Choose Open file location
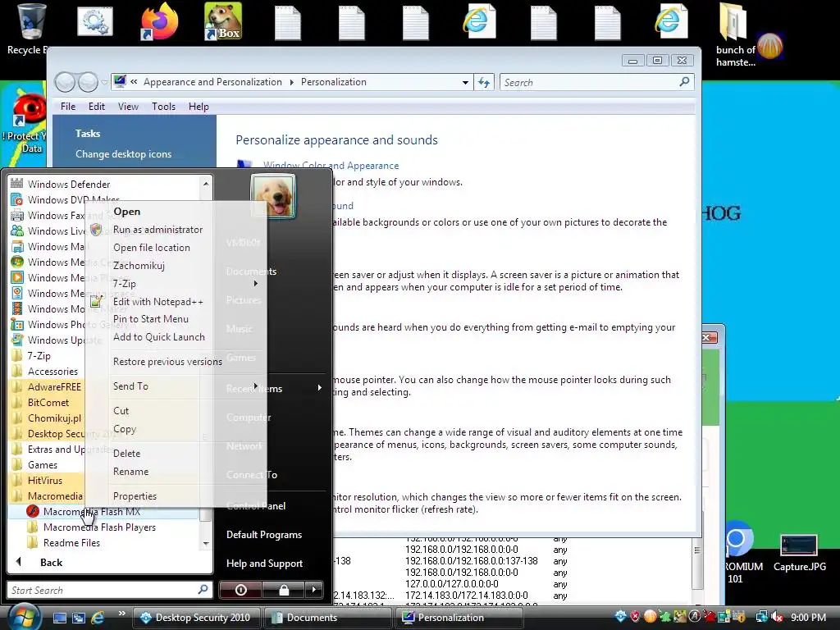The height and width of the screenshot is (630, 840). point(152,248)
